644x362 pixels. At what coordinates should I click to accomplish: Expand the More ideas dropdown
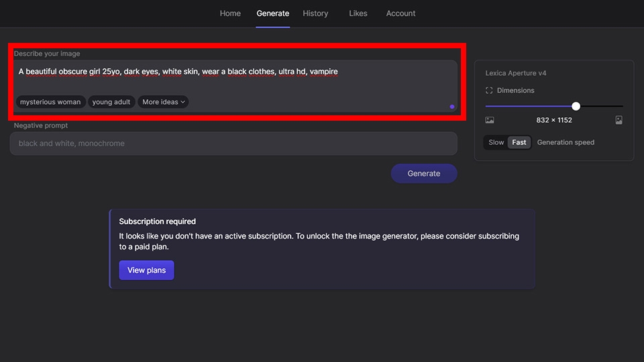tap(163, 102)
